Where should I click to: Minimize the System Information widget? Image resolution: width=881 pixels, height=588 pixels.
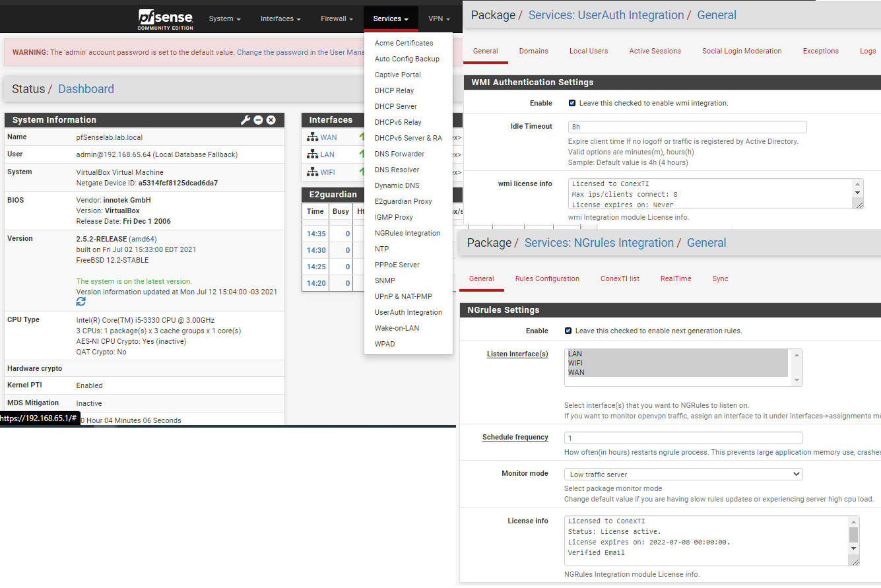[259, 120]
